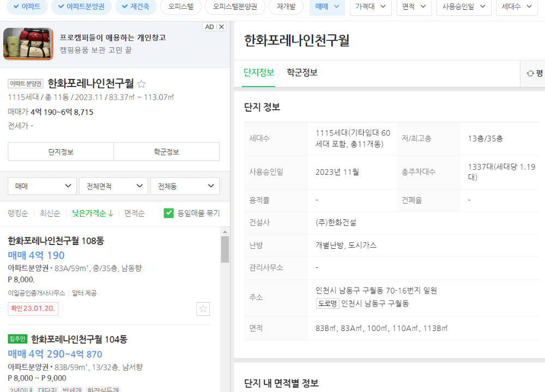Click the 도로명 address badge
The height and width of the screenshot is (392, 545).
[328, 303]
